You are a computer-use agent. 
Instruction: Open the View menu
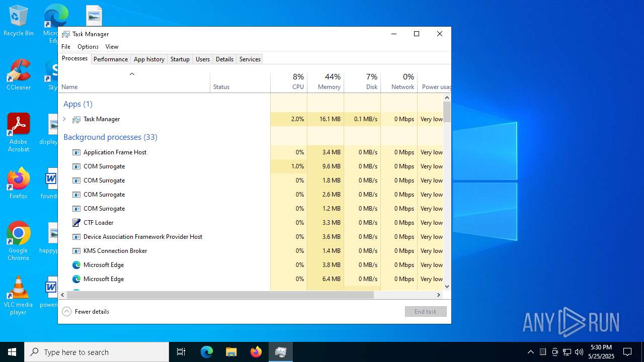[x=112, y=47]
